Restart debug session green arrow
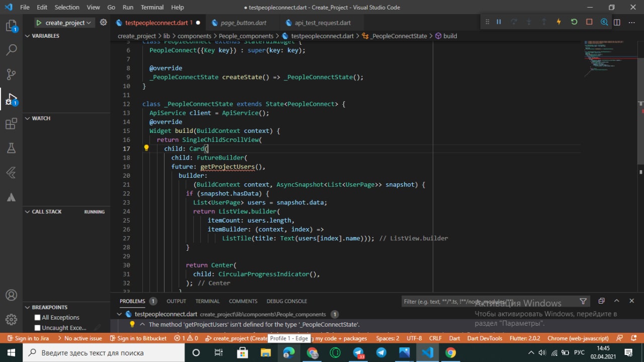This screenshot has height=362, width=644. point(574,22)
